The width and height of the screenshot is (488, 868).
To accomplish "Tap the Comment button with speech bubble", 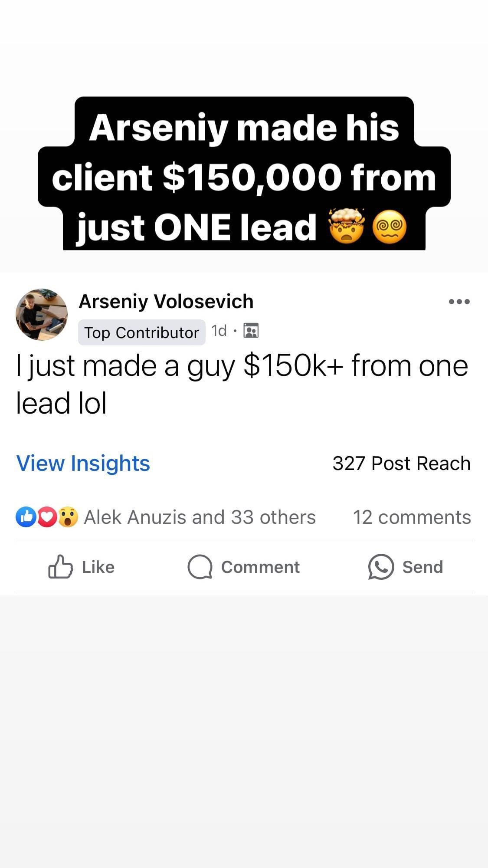I will coord(243,567).
